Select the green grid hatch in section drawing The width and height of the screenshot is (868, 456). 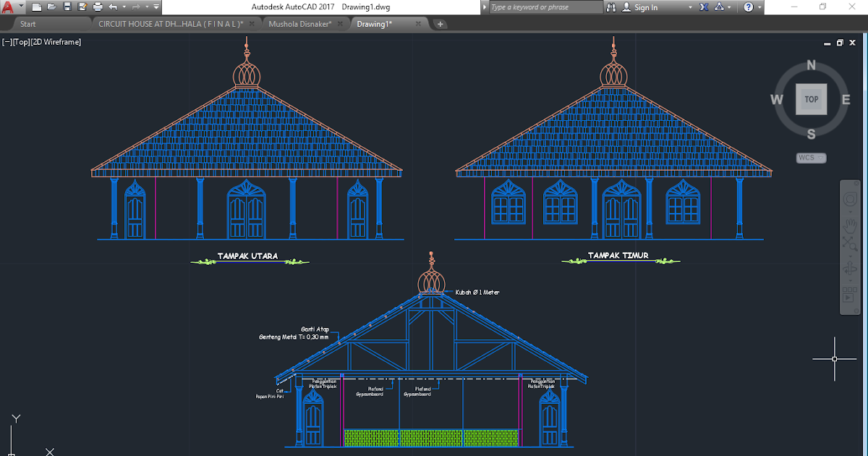coord(432,438)
